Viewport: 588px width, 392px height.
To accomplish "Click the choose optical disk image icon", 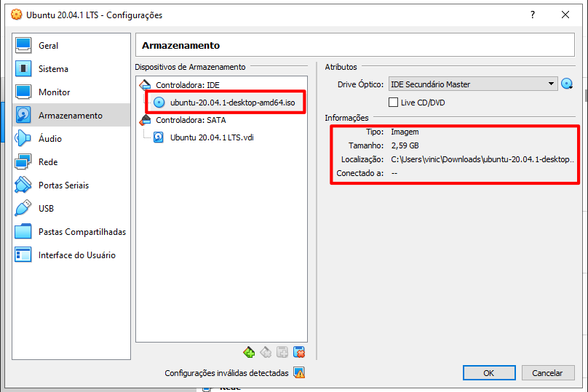I will click(x=567, y=84).
